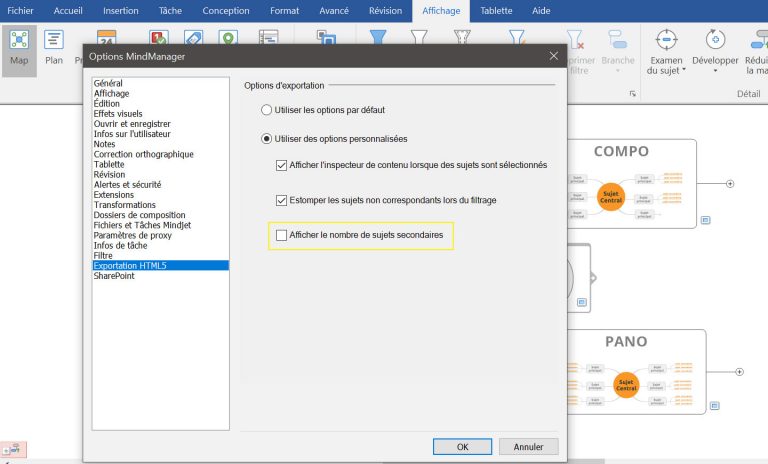The width and height of the screenshot is (768, 464).
Task: Open the Tablette ribbon tab
Action: pos(496,11)
